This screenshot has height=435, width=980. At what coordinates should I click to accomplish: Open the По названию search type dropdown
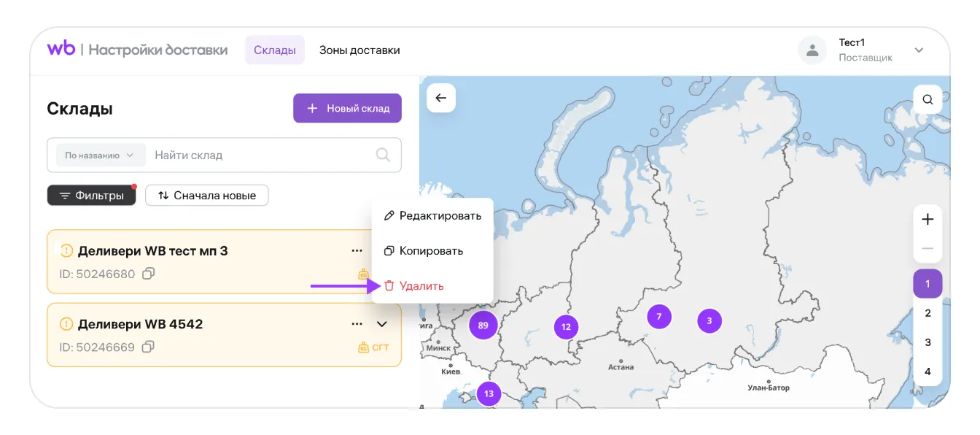[99, 155]
